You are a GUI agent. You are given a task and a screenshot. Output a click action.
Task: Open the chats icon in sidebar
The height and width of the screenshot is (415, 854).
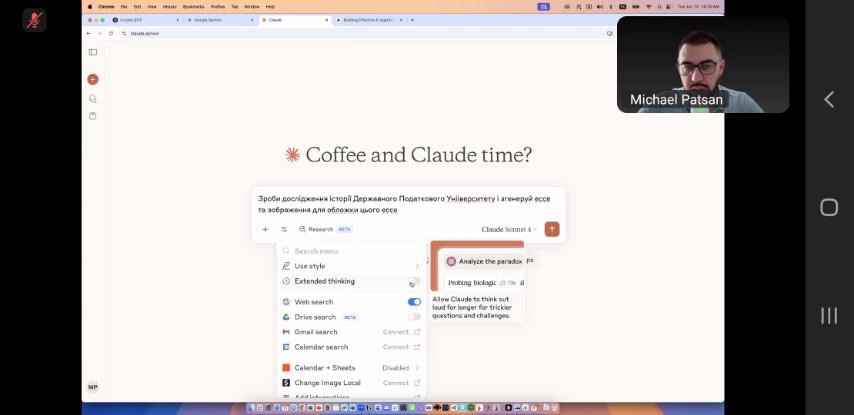click(93, 98)
